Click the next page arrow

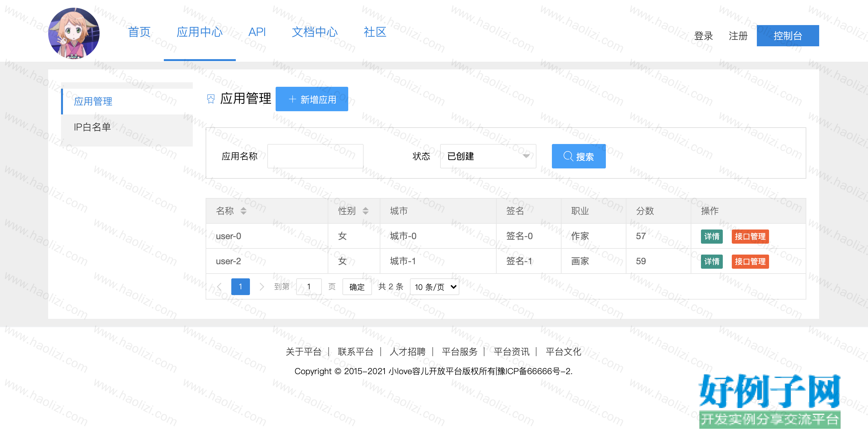[x=261, y=287]
